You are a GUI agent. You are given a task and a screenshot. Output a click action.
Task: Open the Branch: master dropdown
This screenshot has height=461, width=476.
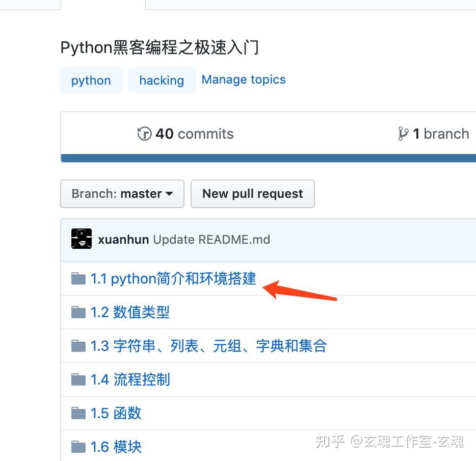[x=122, y=194]
